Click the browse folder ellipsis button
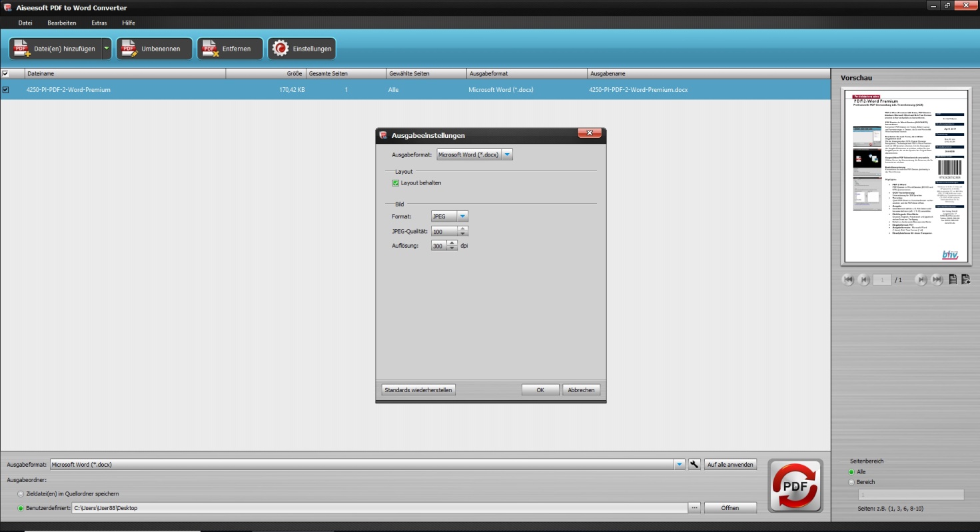The width and height of the screenshot is (980, 532). (694, 508)
